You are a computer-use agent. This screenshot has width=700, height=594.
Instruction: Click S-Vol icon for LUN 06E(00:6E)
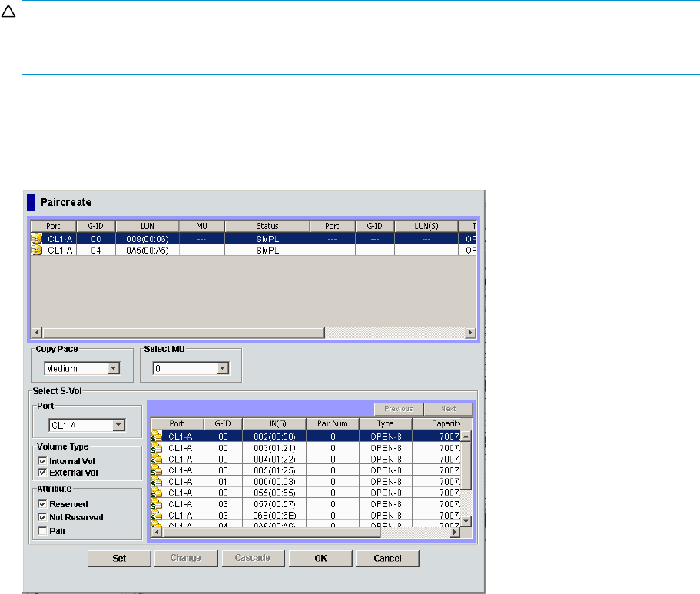pyautogui.click(x=157, y=513)
